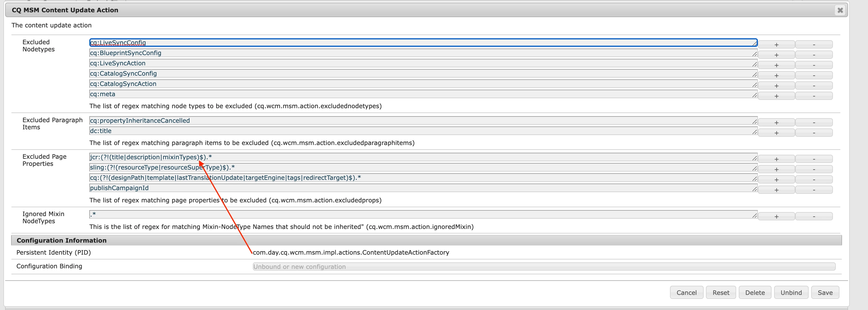Unbind the configuration
Viewport: 868px width, 310px height.
tap(791, 293)
